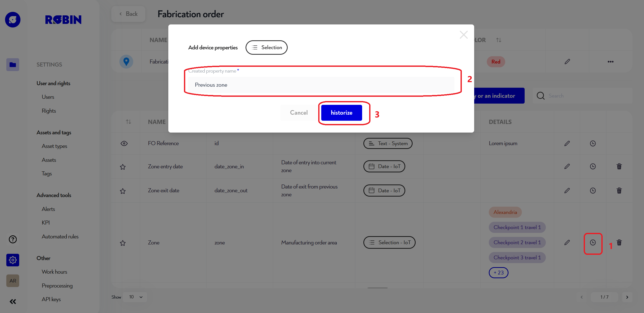Click the history clock icon on Zone exit date
This screenshot has width=644, height=313.
(593, 190)
